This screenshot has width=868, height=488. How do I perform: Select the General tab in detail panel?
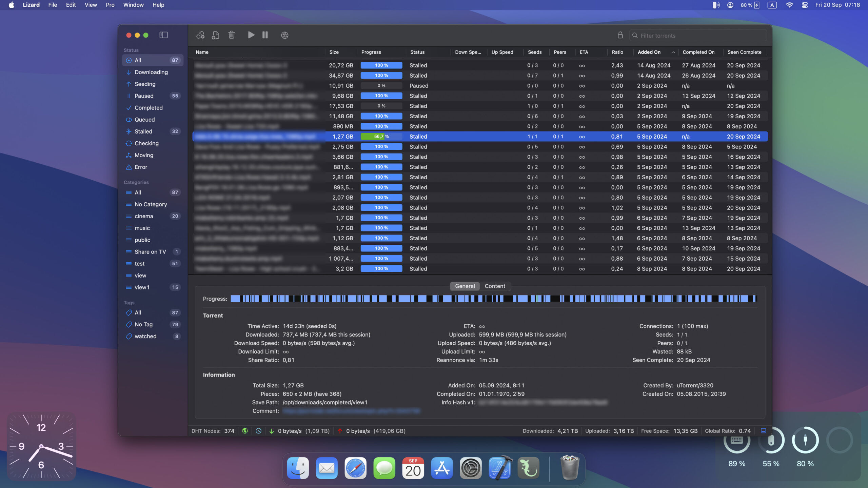(x=465, y=286)
